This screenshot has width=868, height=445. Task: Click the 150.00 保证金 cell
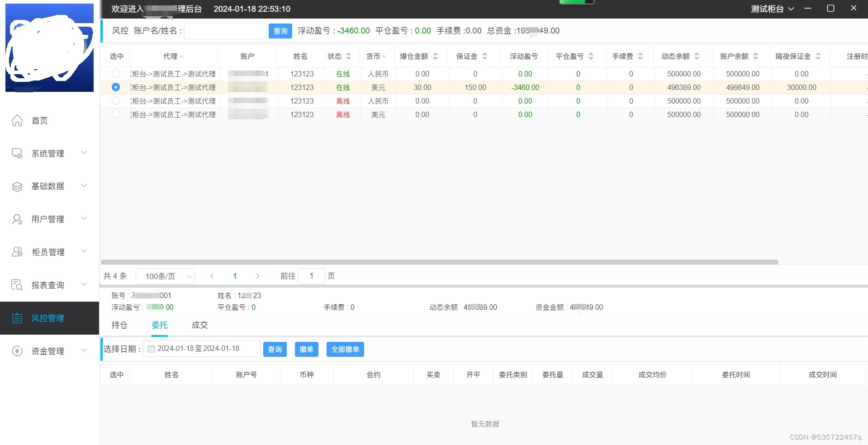pos(475,87)
